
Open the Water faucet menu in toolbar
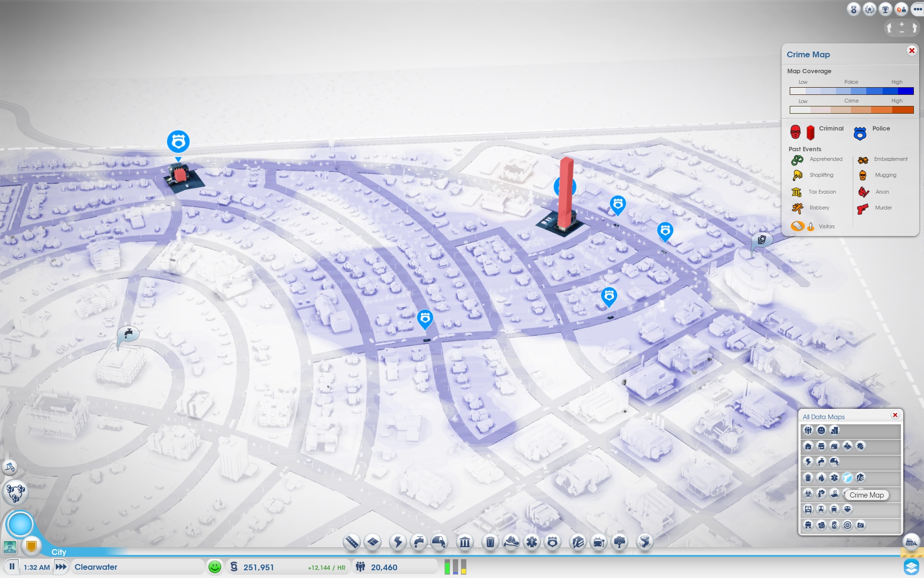click(x=419, y=542)
